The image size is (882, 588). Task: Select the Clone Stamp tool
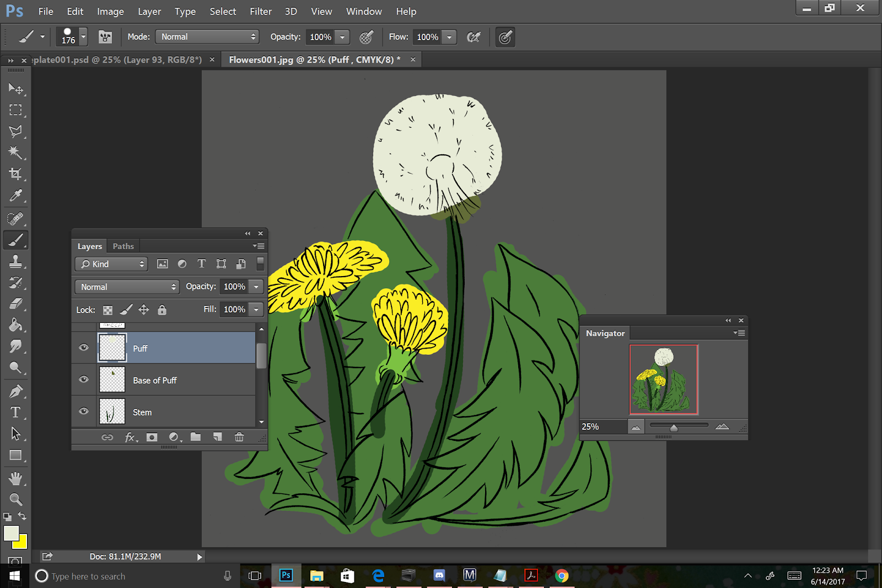(x=15, y=261)
